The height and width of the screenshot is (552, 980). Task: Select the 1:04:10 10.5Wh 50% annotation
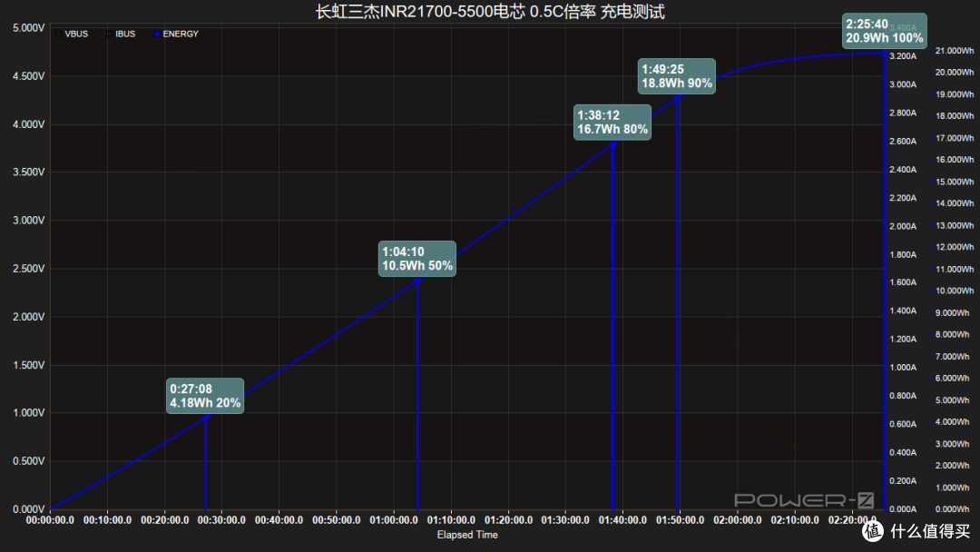point(416,259)
